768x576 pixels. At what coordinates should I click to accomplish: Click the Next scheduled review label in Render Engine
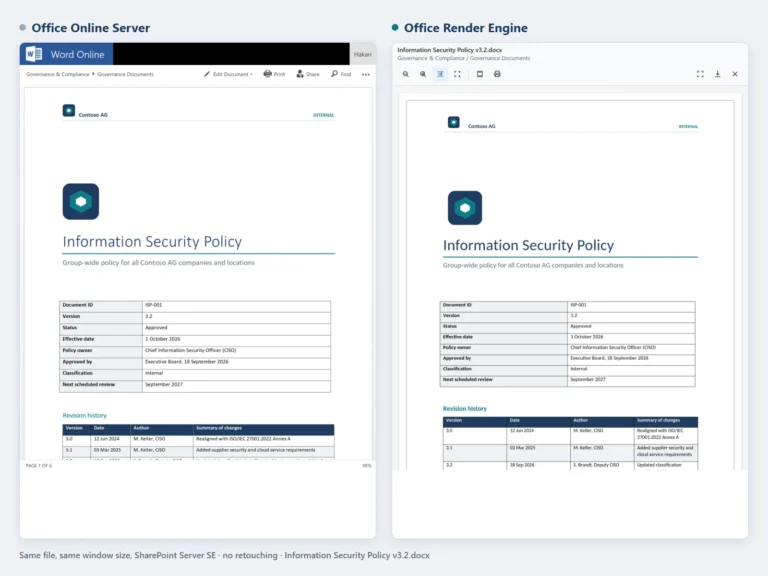click(x=467, y=380)
